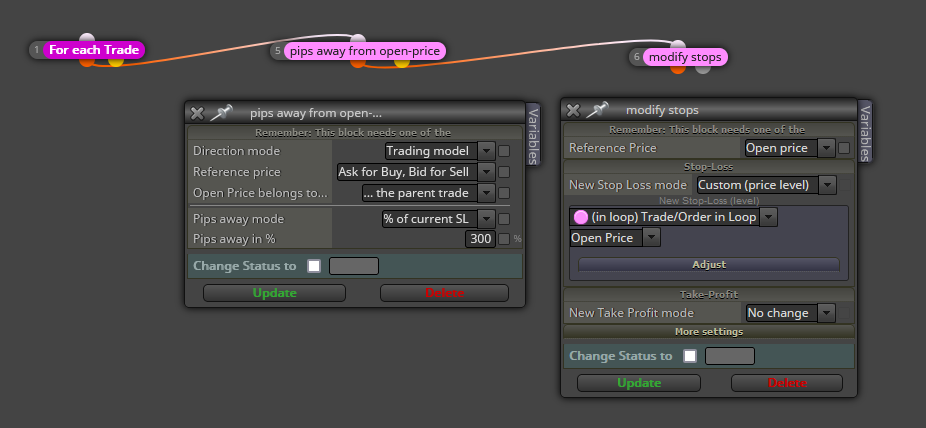
Task: Click the block number 5 badge
Action: pyautogui.click(x=278, y=51)
